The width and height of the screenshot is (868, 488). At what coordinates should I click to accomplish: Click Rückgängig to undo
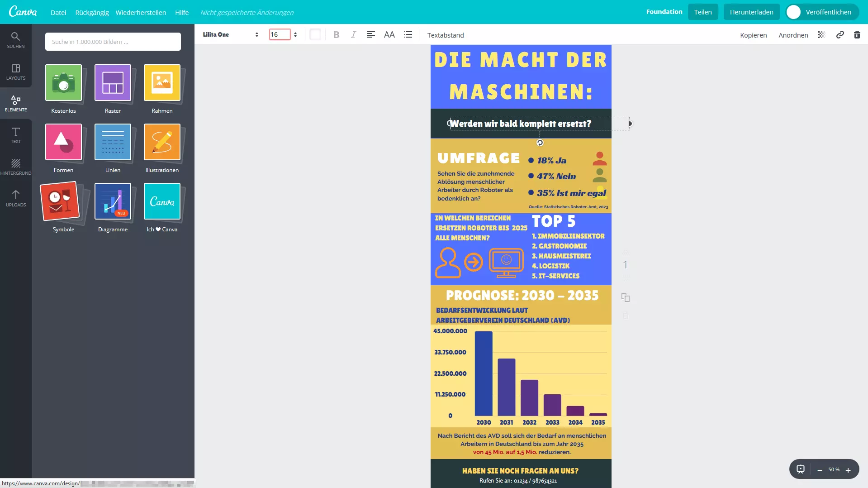click(x=92, y=12)
